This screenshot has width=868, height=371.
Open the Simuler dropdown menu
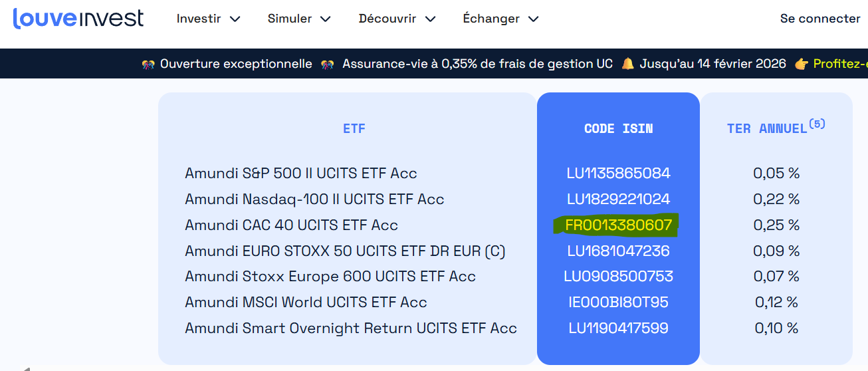tap(299, 19)
